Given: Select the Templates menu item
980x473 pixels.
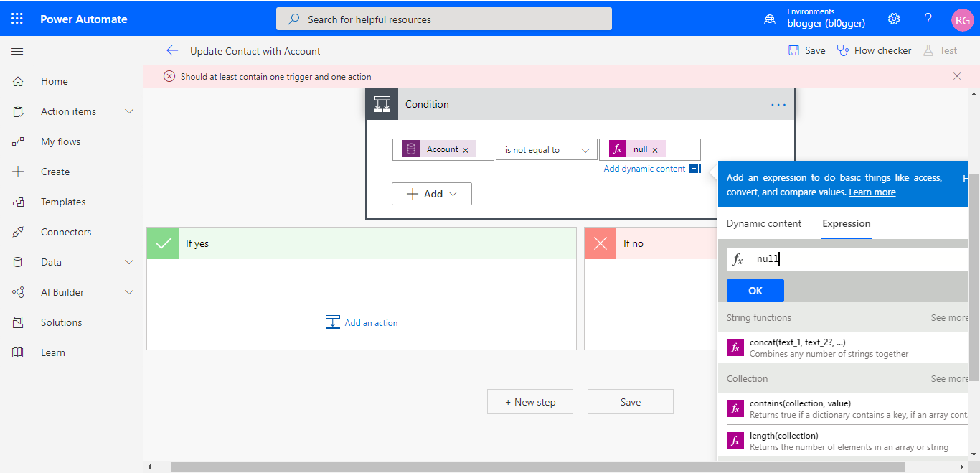Looking at the screenshot, I should (63, 202).
